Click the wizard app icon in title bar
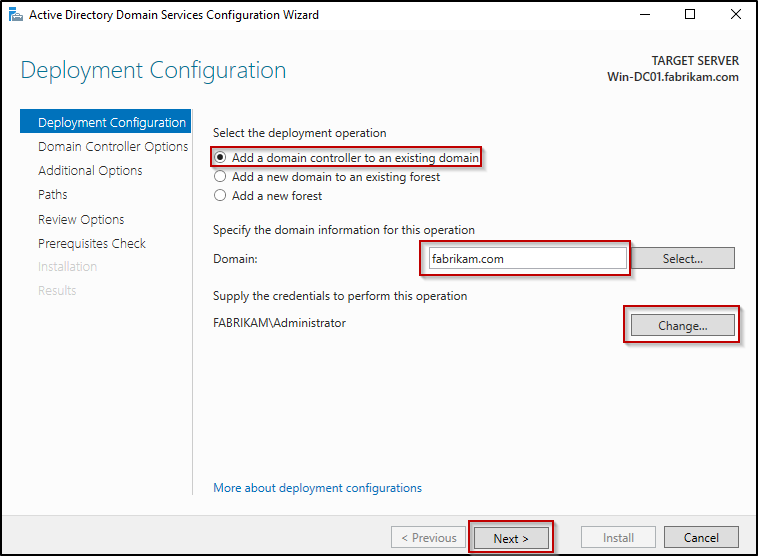Image resolution: width=758 pixels, height=556 pixels. [x=14, y=14]
